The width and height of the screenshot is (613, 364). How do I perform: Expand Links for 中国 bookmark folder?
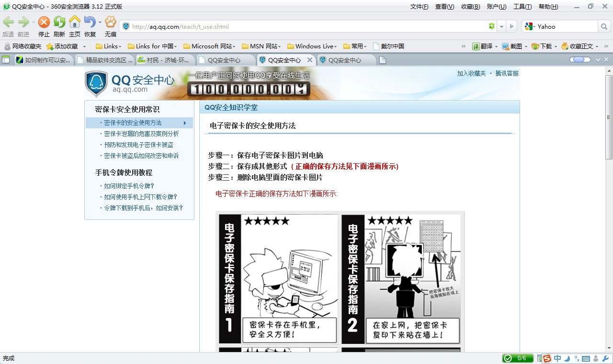[x=152, y=46]
